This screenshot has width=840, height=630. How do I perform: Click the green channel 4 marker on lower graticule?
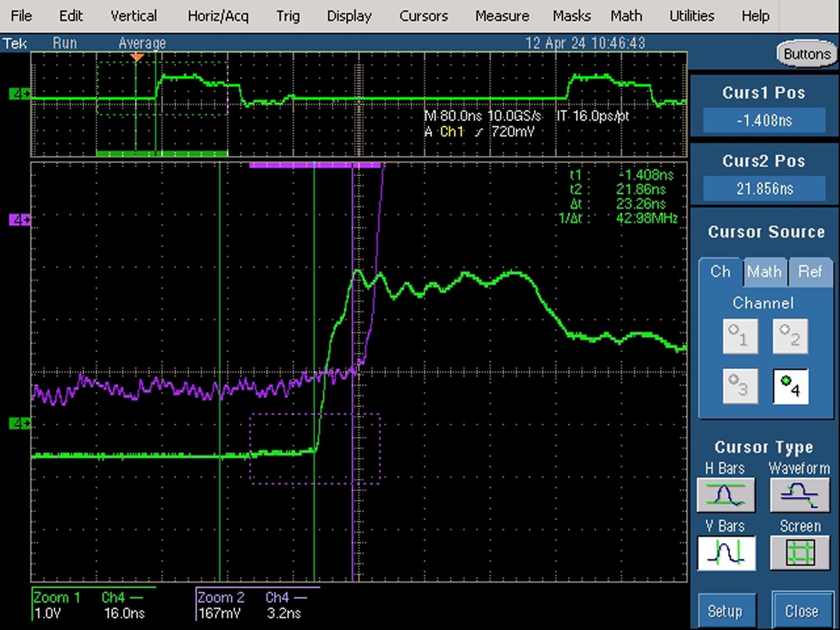click(x=19, y=423)
